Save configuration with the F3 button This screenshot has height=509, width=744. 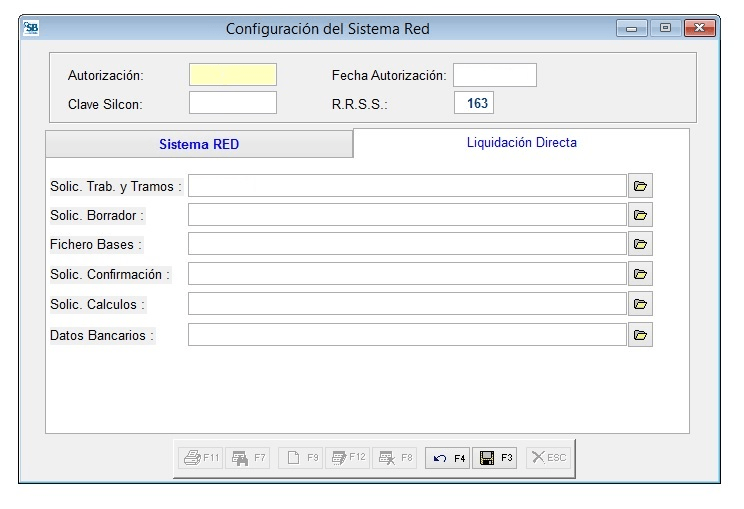(495, 458)
